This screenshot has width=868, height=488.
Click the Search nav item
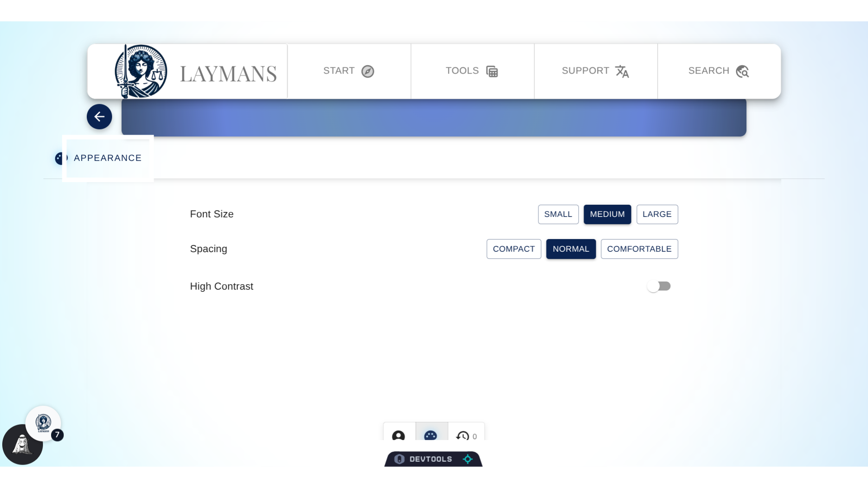[x=719, y=71]
